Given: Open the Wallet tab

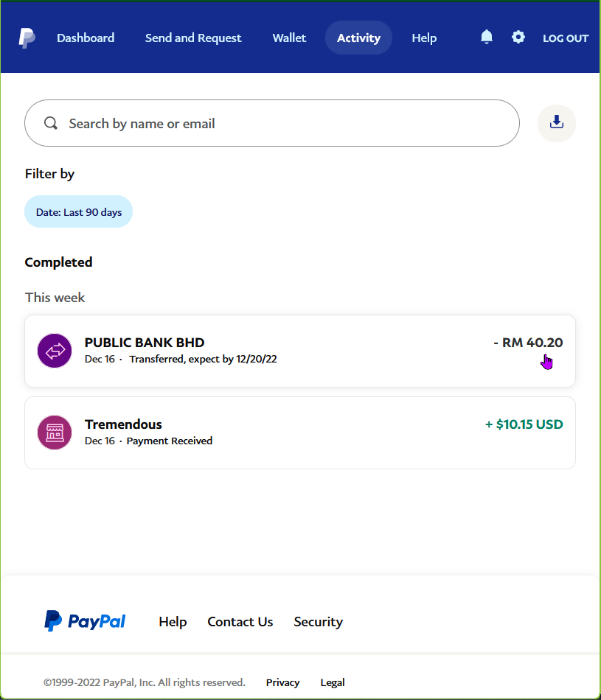Looking at the screenshot, I should 289,38.
